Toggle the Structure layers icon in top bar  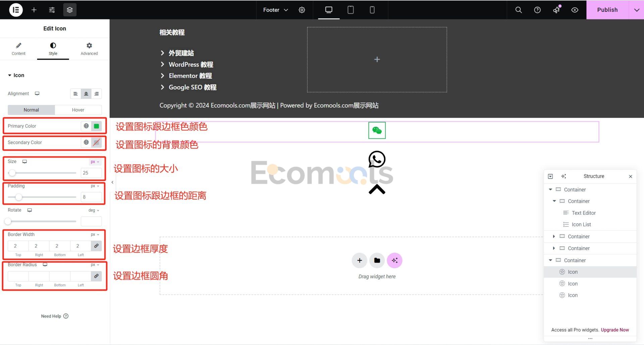click(70, 10)
